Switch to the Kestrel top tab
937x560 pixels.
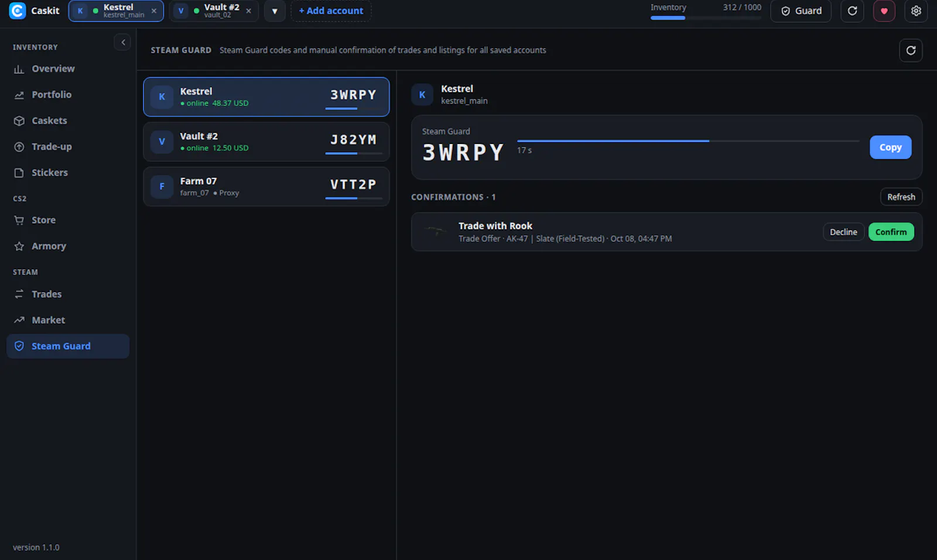[116, 11]
